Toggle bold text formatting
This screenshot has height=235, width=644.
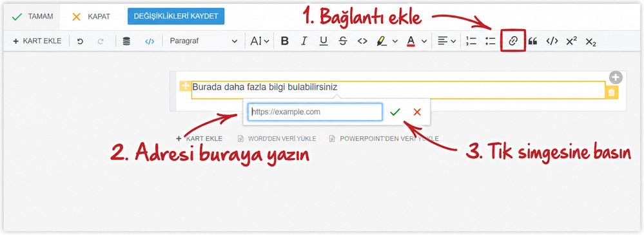point(285,41)
